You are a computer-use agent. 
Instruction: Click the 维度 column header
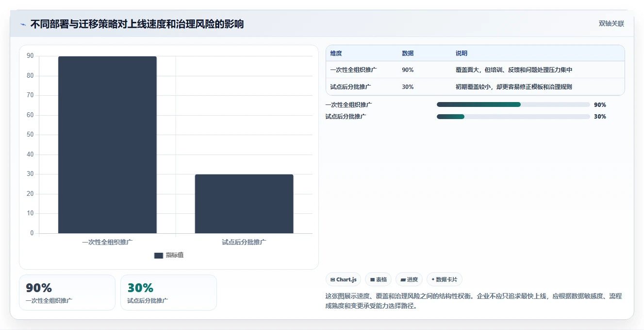point(336,53)
